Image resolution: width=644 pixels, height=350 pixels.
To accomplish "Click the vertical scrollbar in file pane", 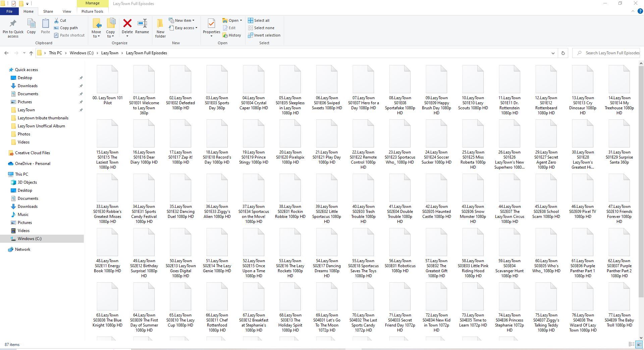I will [x=641, y=181].
